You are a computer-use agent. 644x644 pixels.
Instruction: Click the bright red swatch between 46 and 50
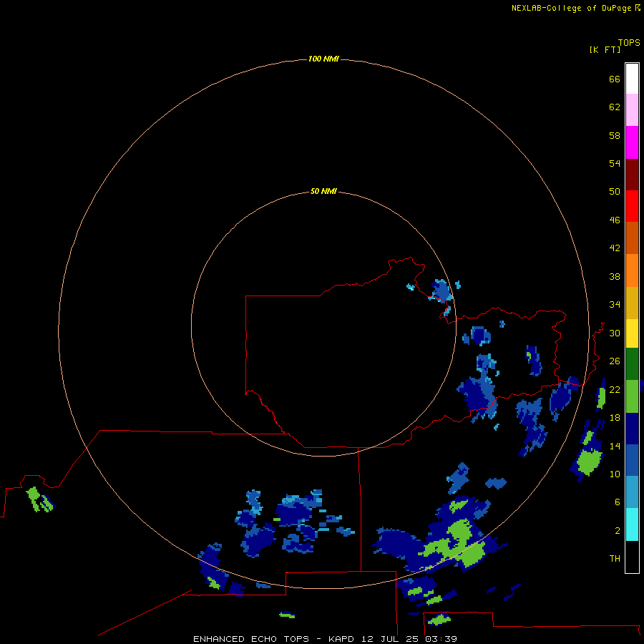(x=632, y=206)
